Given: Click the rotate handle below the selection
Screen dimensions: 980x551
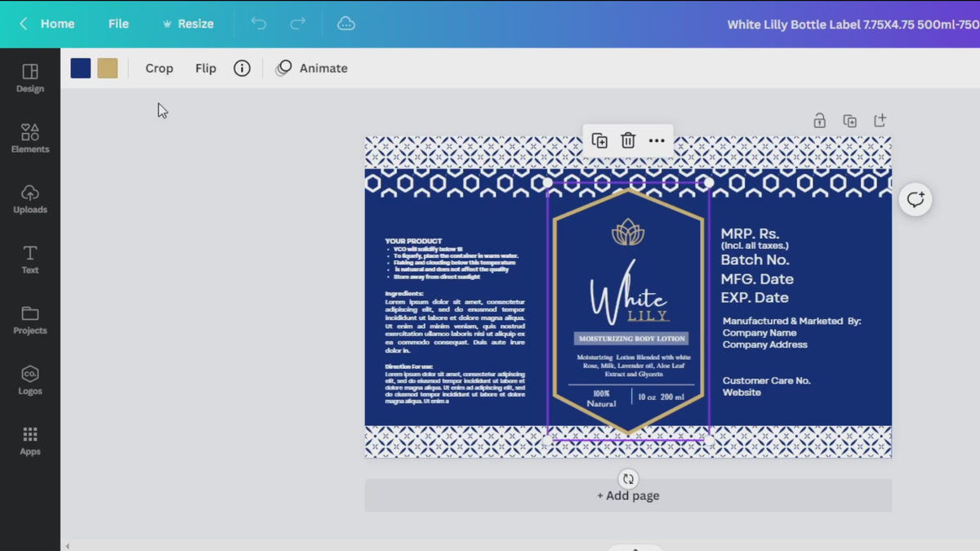Looking at the screenshot, I should coord(628,479).
